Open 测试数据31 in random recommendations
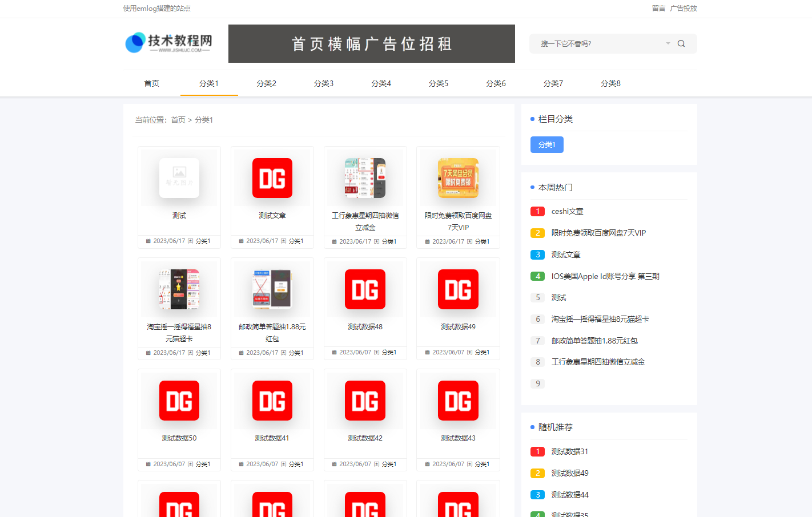Screen dimensions: 812x517 click(569, 452)
